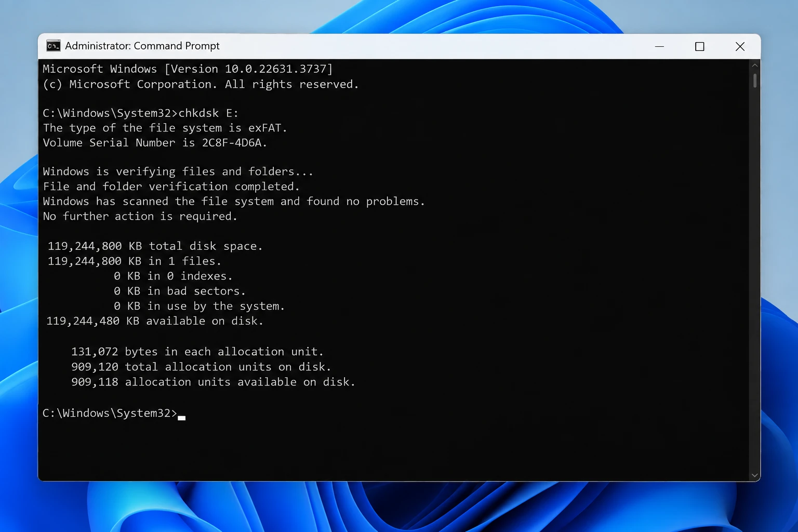Click the final command prompt input line
The width and height of the screenshot is (798, 532).
[114, 413]
